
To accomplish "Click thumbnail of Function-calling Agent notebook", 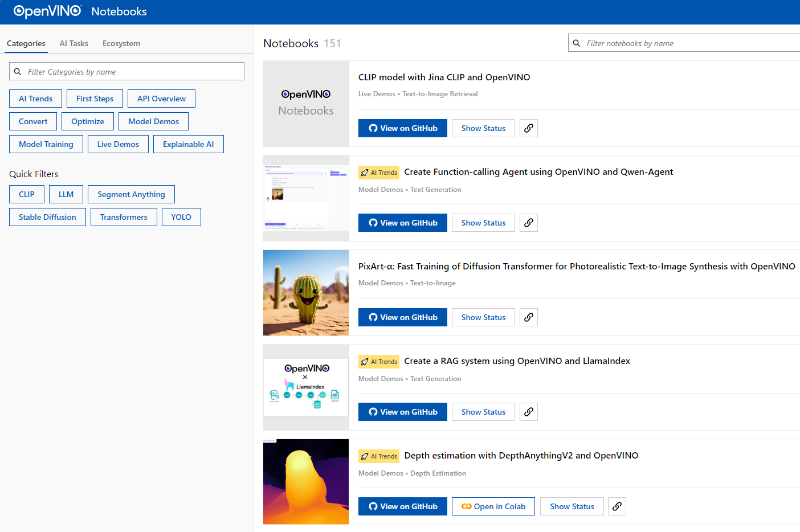I will (306, 198).
